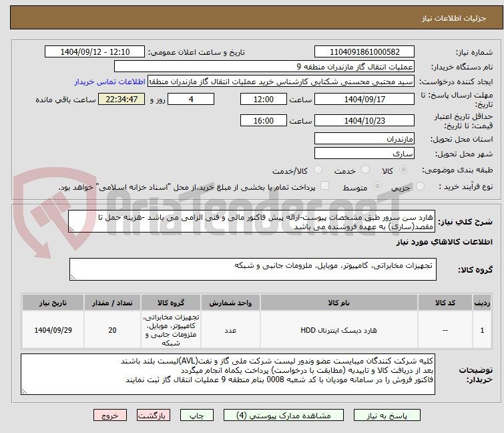The width and height of the screenshot is (504, 433).
Task: Click the خروج exit button
Action: coord(110,416)
